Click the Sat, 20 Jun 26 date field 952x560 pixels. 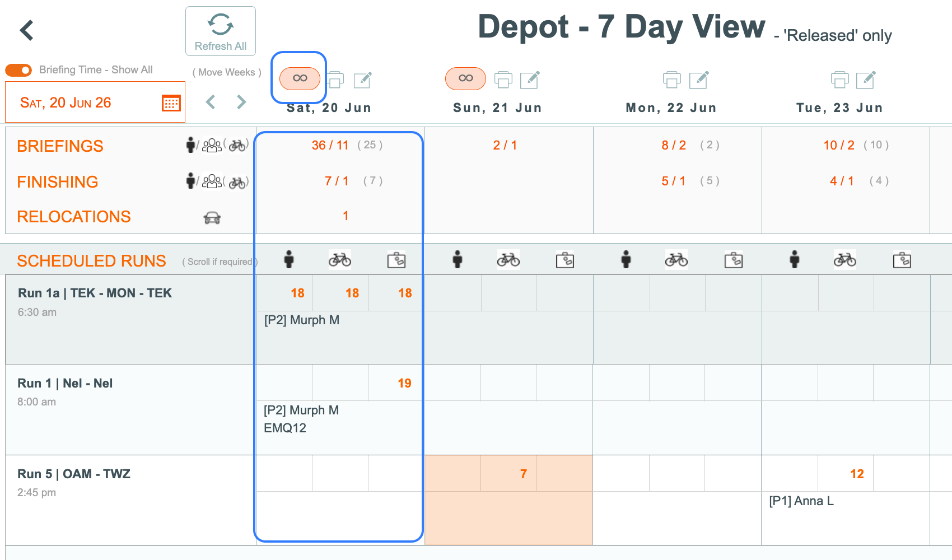click(x=95, y=102)
